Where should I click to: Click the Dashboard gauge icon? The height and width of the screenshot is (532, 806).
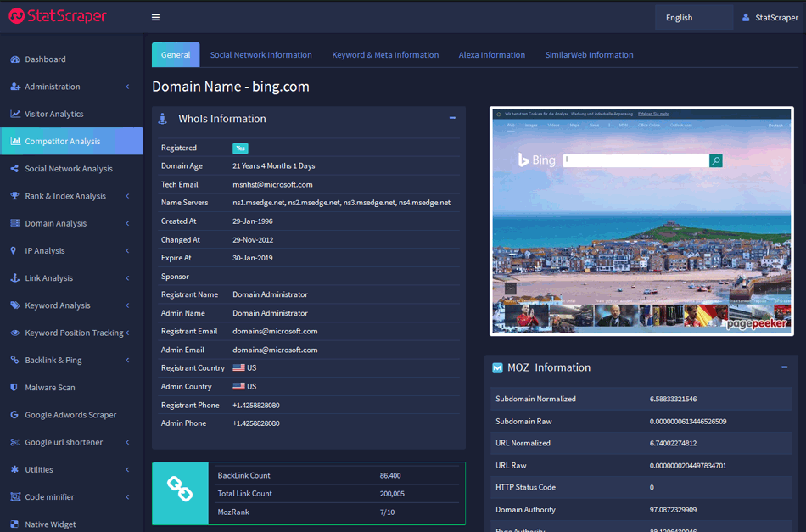[15, 59]
